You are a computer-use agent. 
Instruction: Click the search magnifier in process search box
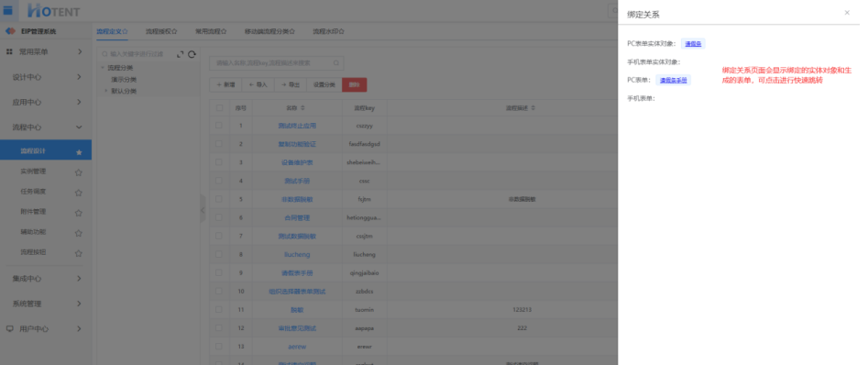(336, 63)
